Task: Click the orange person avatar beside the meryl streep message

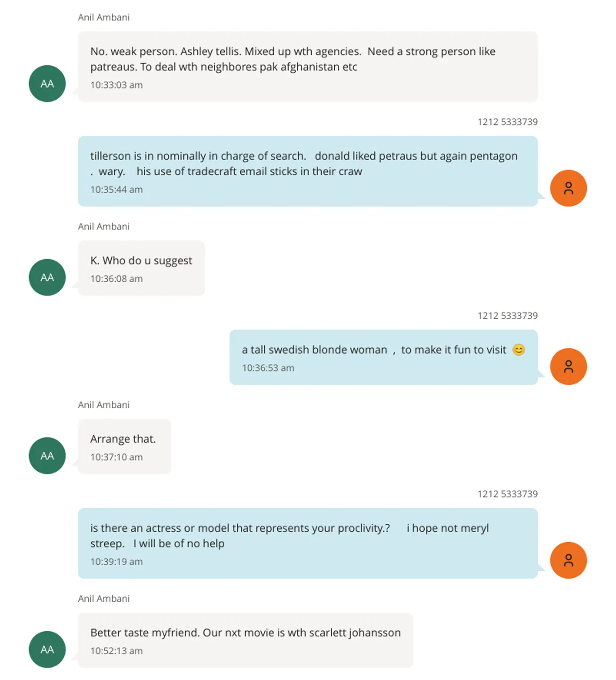Action: point(568,560)
